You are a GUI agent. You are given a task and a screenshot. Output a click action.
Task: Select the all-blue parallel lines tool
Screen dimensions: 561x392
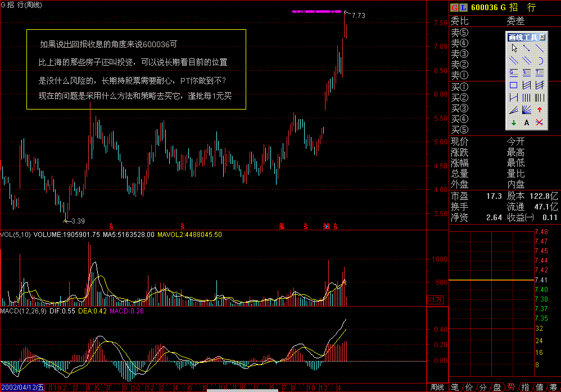[527, 61]
